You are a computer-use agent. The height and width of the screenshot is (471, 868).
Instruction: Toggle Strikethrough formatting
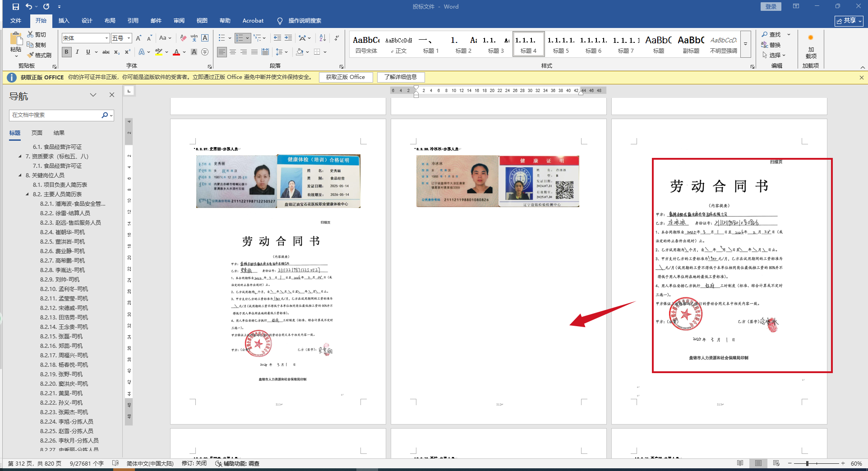106,52
